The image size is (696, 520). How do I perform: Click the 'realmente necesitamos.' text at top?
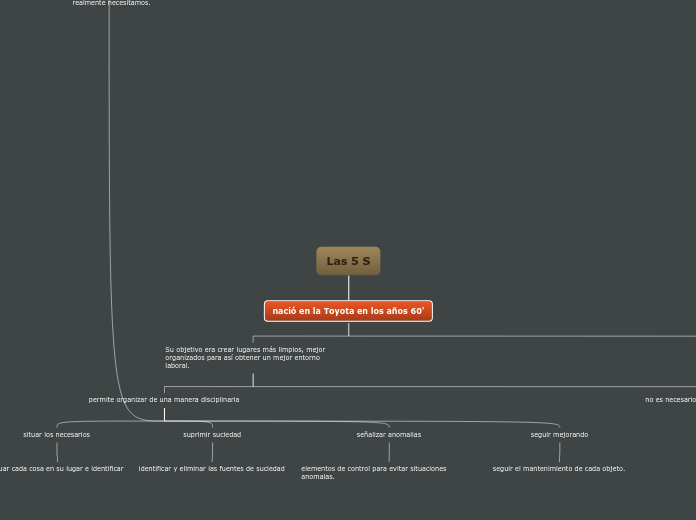coord(111,3)
